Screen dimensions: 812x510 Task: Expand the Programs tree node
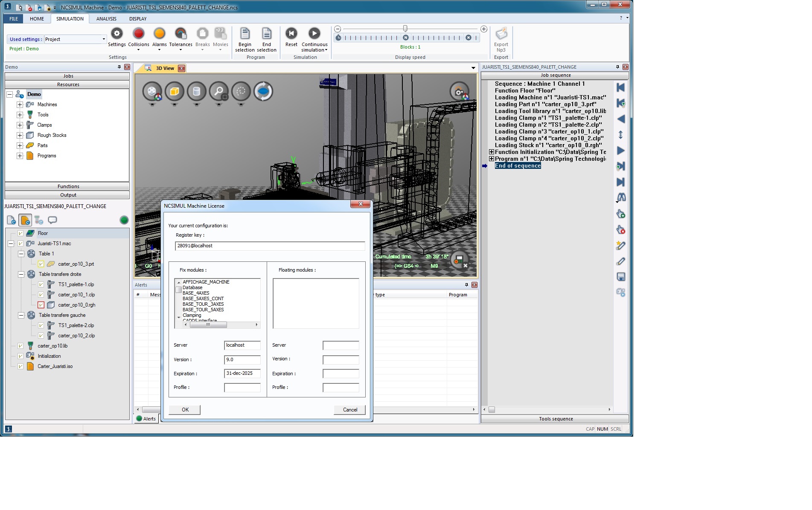[20, 156]
